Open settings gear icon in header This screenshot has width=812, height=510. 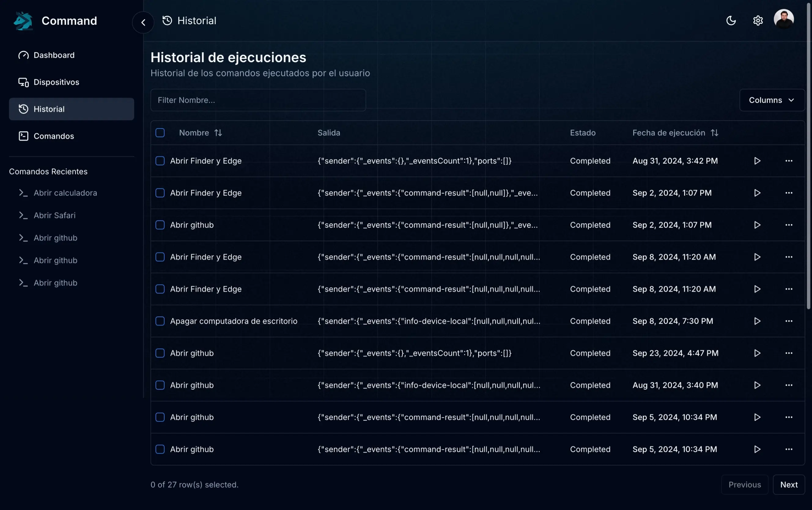point(758,21)
